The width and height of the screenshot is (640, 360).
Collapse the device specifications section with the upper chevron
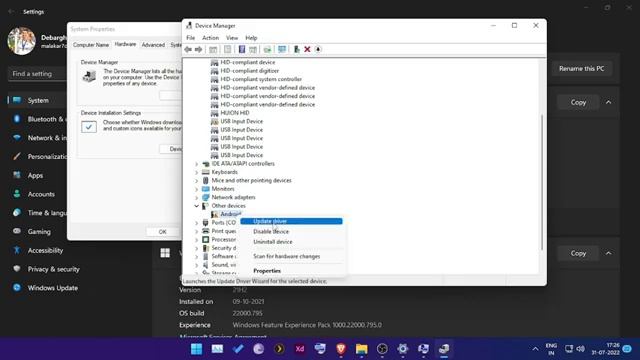609,102
